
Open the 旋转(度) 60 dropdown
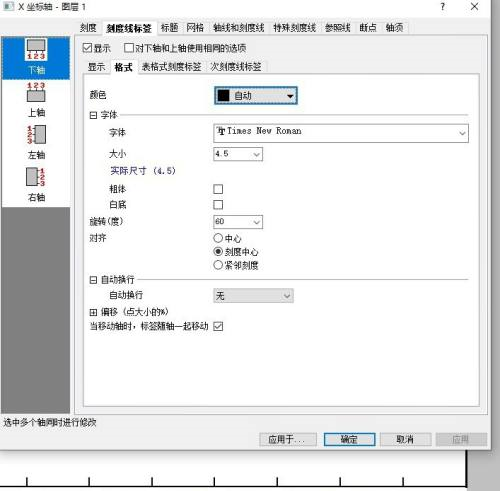[x=238, y=222]
